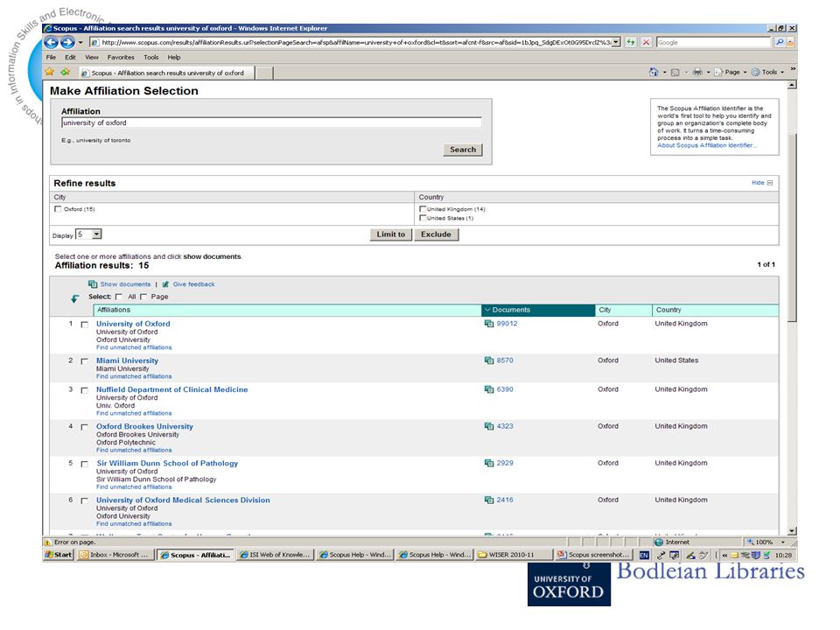This screenshot has height=630, width=840.
Task: Click the Internet zone globe icon
Action: tap(659, 542)
